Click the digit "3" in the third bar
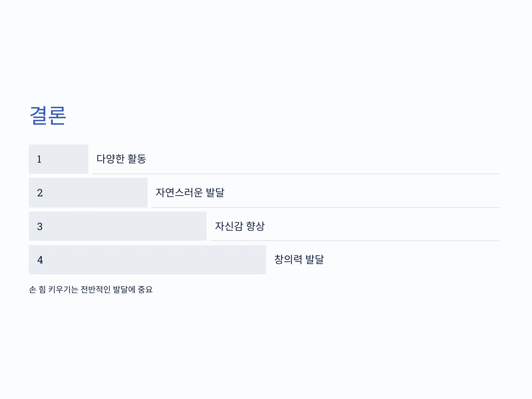 [40, 227]
